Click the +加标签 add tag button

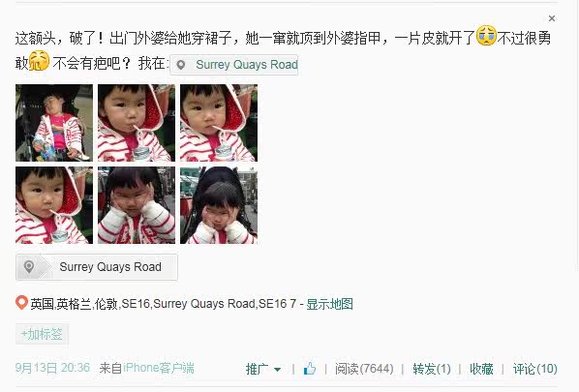[x=42, y=334]
